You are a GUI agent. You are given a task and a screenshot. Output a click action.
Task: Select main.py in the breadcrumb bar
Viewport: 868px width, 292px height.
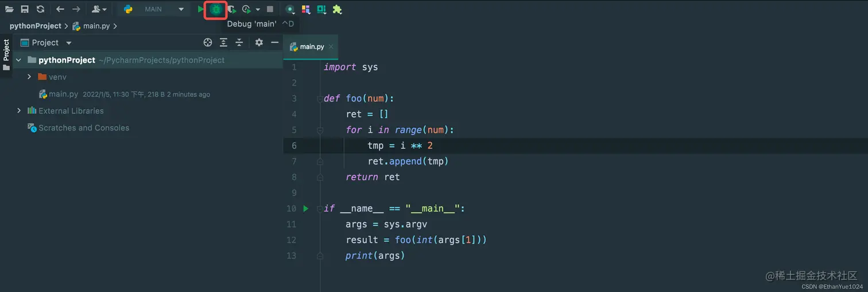92,26
